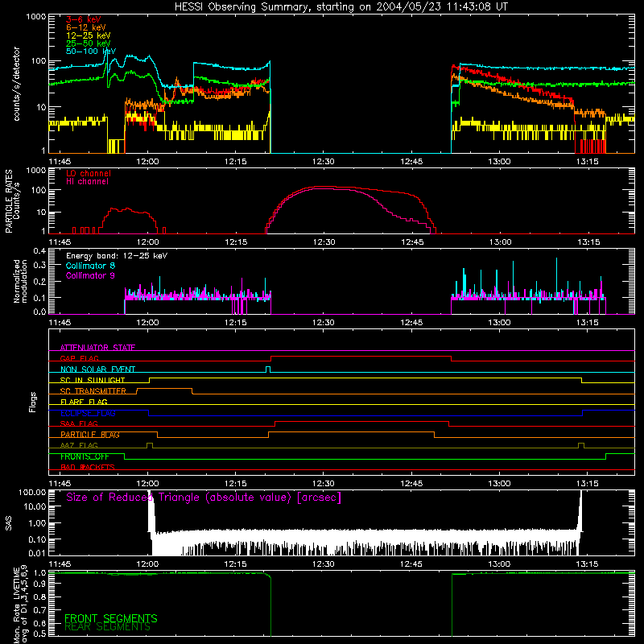
Task: Click 12:15 under the particle rates panel
Action: tap(236, 242)
